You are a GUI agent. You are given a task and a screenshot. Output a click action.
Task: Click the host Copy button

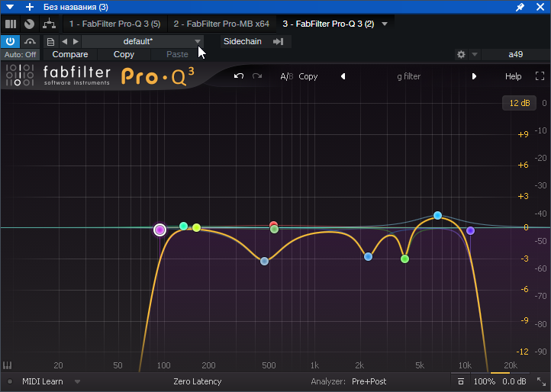click(124, 54)
